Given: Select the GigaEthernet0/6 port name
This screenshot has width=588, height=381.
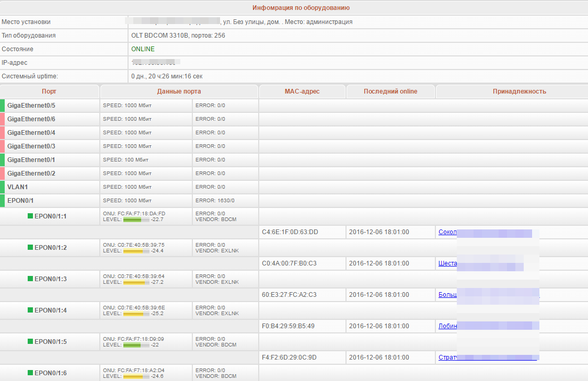Looking at the screenshot, I should (31, 119).
